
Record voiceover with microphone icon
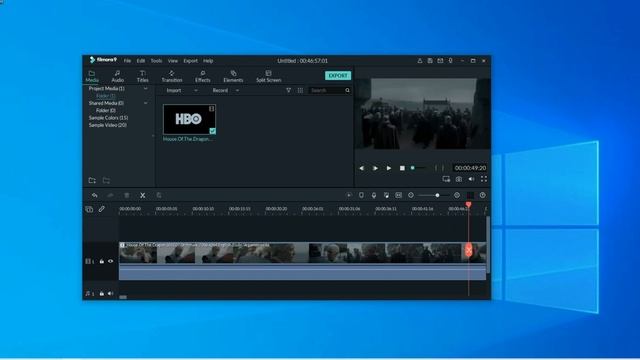point(373,196)
